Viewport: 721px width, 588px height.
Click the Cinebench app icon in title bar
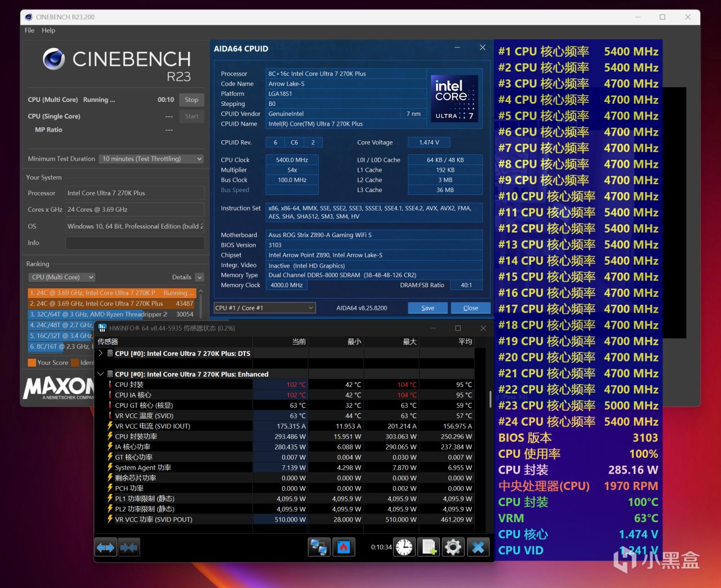coord(29,17)
